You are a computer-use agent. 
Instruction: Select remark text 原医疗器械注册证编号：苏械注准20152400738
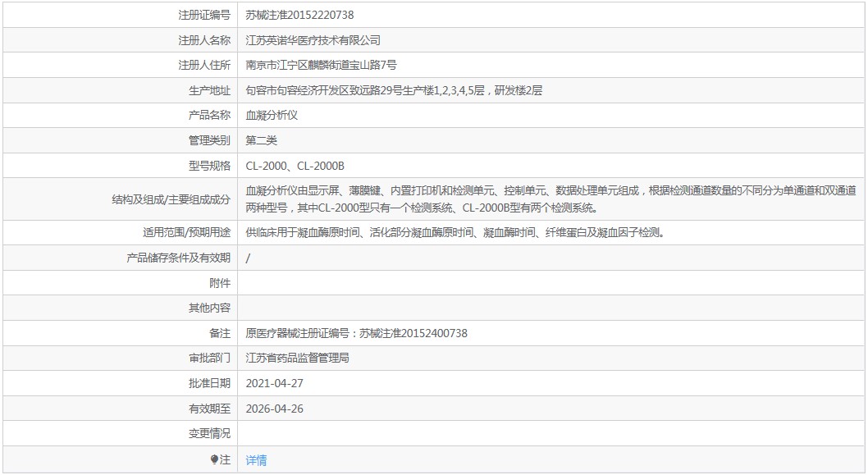coord(357,333)
